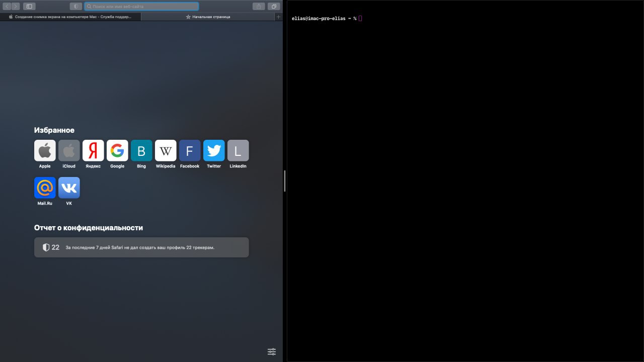This screenshot has height=362, width=644.
Task: Click the split view divider handle
Action: [285, 181]
